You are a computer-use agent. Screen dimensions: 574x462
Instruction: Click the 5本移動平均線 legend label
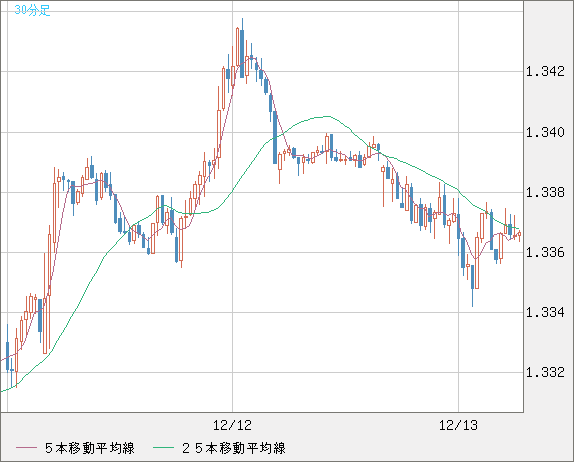click(90, 448)
